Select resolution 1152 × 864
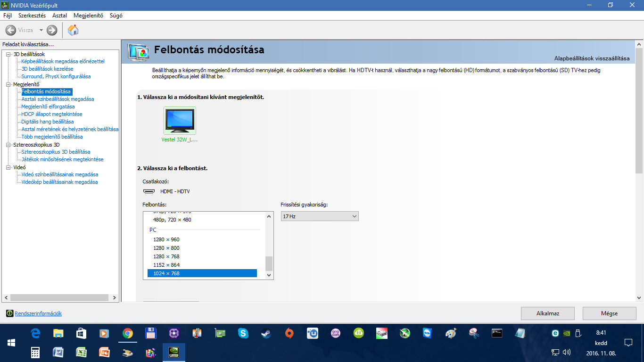The image size is (644, 362). pos(166,265)
